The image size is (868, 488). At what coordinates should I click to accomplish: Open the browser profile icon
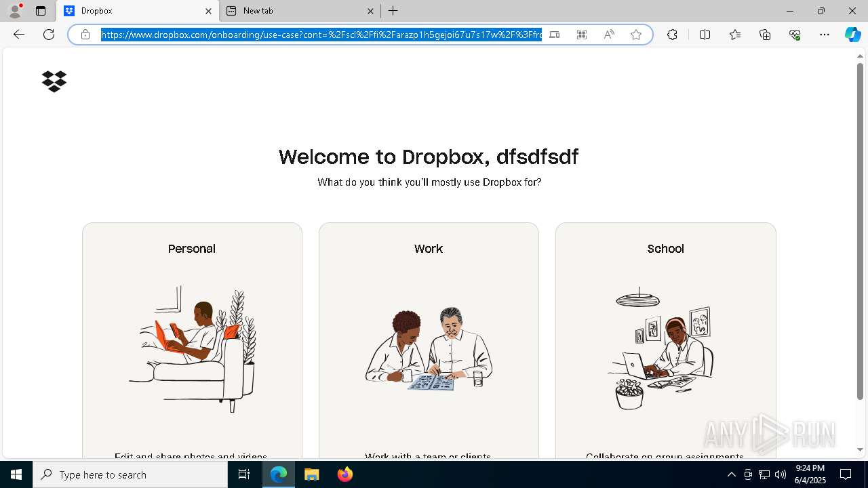pos(14,11)
